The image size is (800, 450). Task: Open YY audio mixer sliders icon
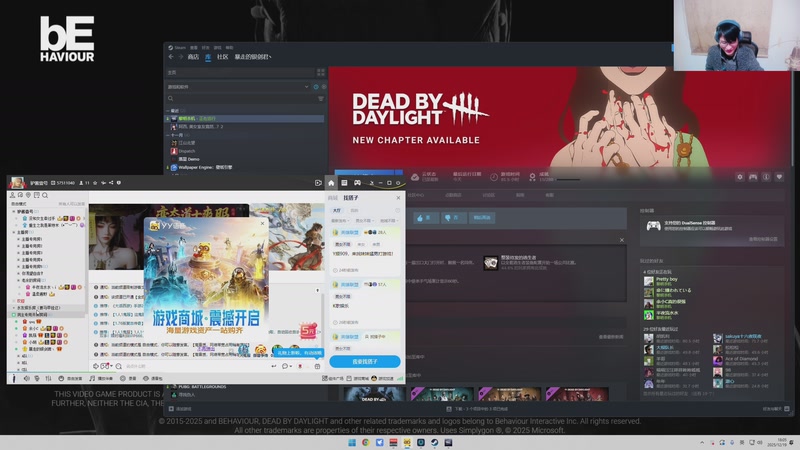[48, 379]
